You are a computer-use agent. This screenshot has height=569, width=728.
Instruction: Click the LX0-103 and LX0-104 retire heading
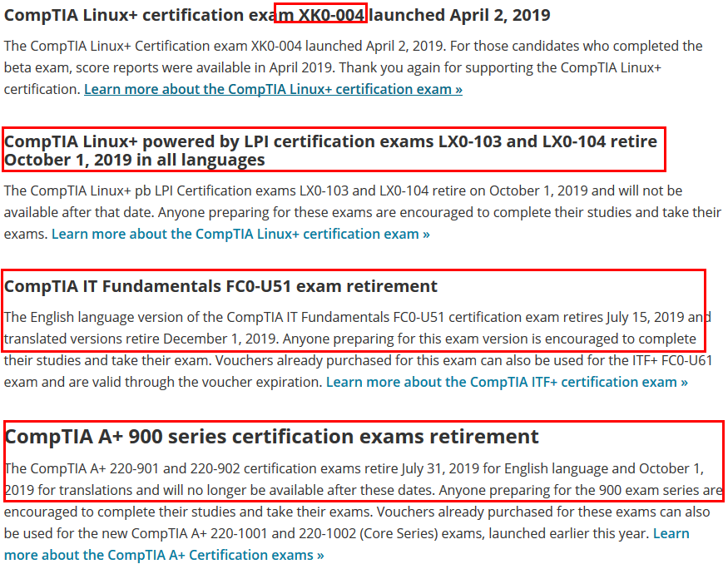coord(330,151)
